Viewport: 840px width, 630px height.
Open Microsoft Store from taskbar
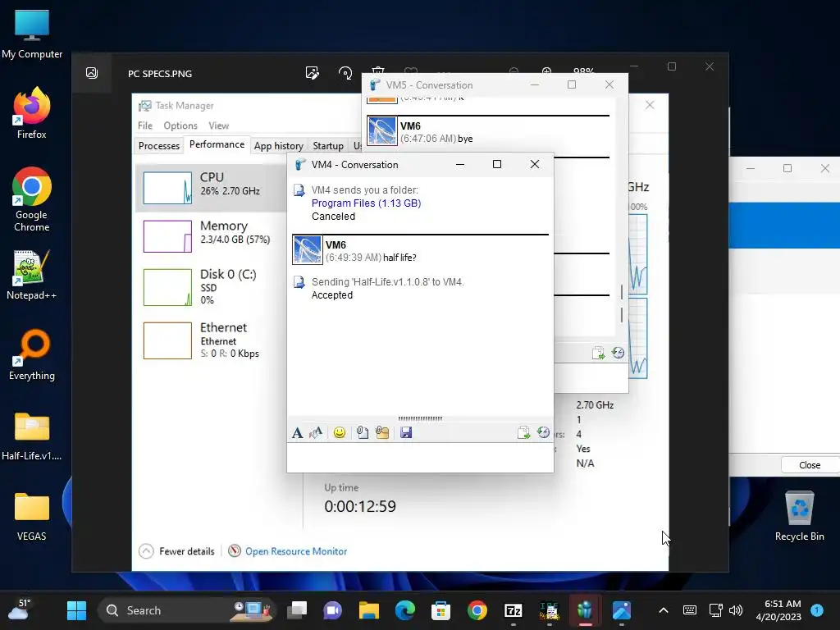coord(441,610)
